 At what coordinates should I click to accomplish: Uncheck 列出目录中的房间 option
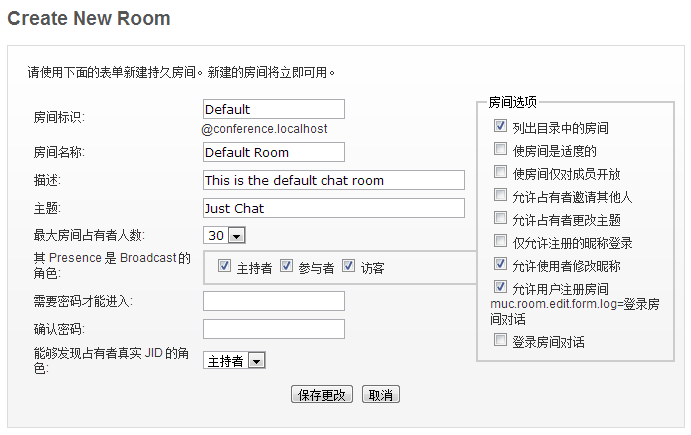[500, 126]
